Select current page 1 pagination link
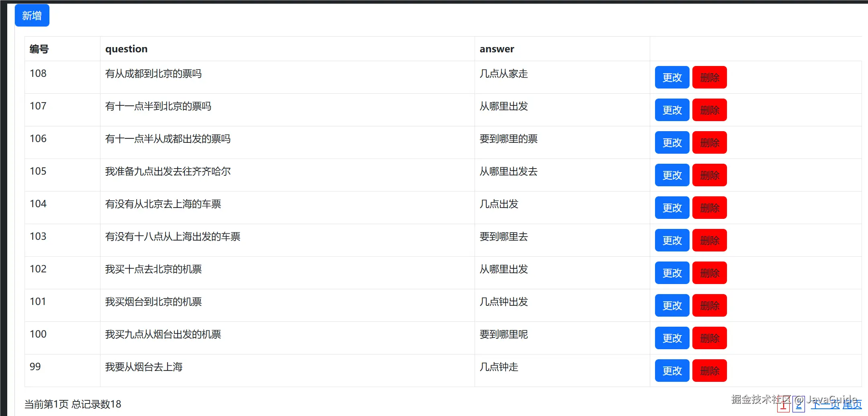Screen dimensions: 868x416 click(783, 405)
